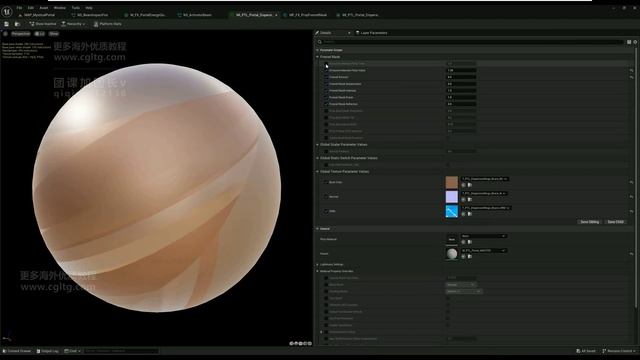Click the ORM texture thumbnail
Image resolution: width=640 pixels, height=360 pixels.
(451, 211)
